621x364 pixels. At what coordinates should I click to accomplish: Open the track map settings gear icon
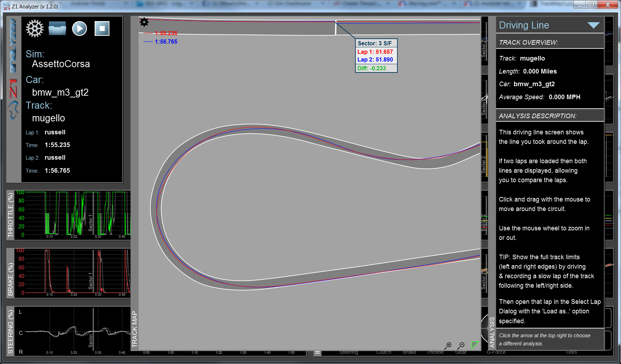144,22
